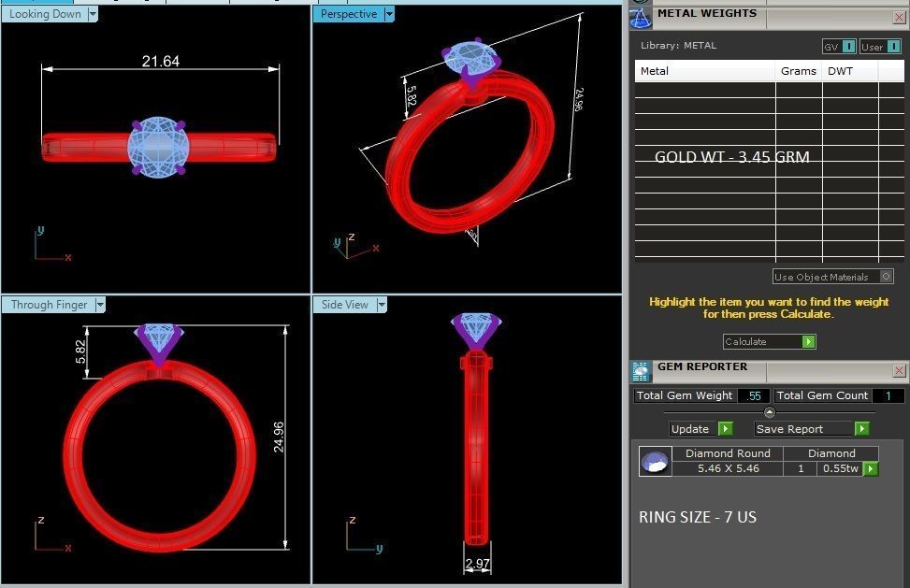The image size is (910, 588).
Task: Click the ZX axis icon in Through Finger view
Action: (52, 534)
